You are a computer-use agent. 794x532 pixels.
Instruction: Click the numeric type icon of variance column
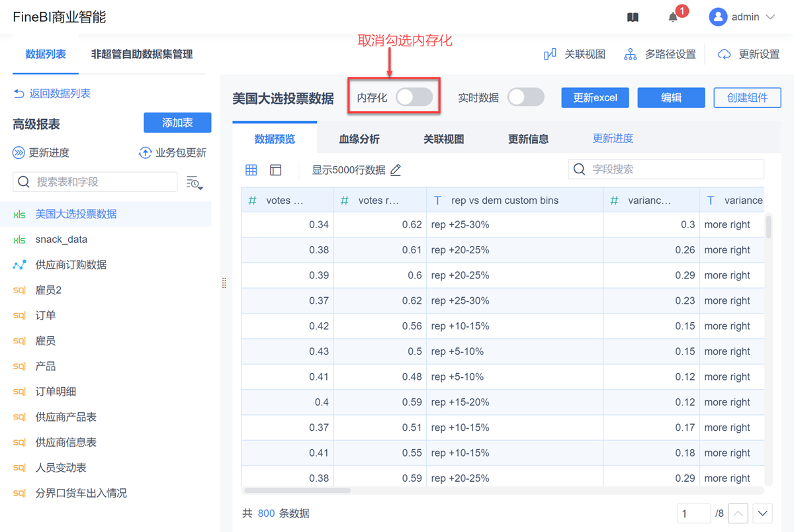point(615,200)
